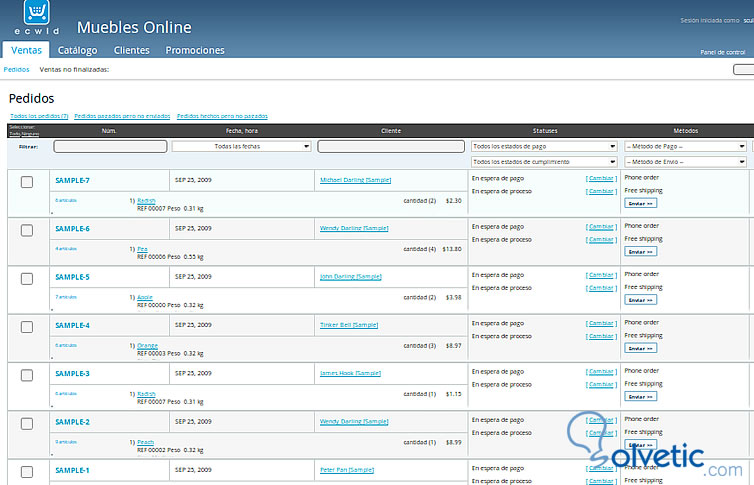This screenshot has height=485, width=754.
Task: Change payment status Cambiar for SAMPLE-3
Action: pyautogui.click(x=601, y=372)
